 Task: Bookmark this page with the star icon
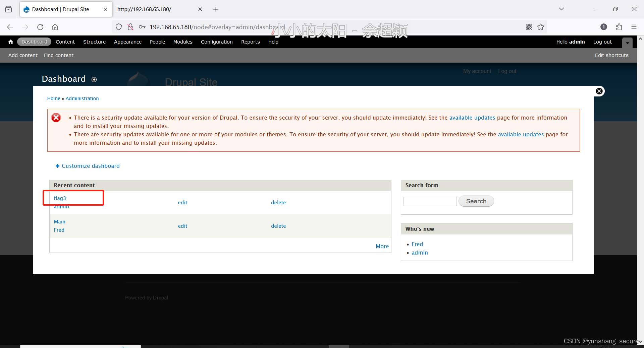point(541,27)
